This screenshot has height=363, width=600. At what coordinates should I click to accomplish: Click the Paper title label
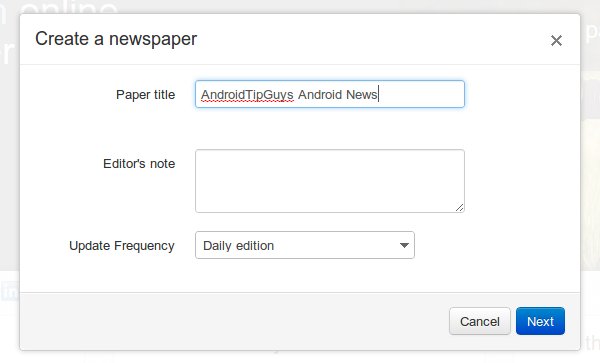point(145,94)
